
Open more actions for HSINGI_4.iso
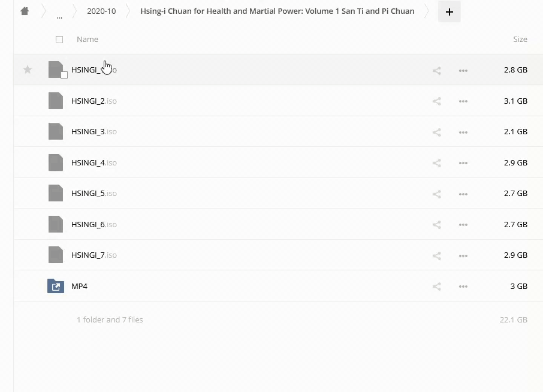(463, 163)
